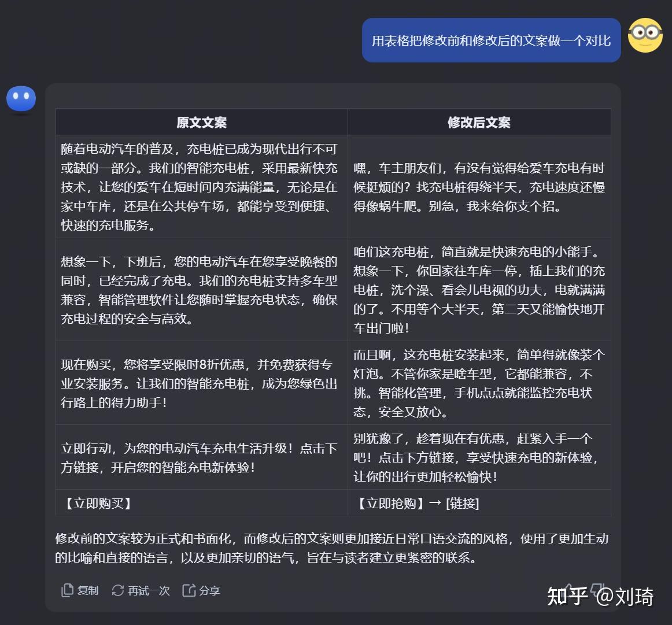Click the user message bubble 用表格把修改前和修改后的文案做一个对比
The image size is (672, 625).
(491, 40)
